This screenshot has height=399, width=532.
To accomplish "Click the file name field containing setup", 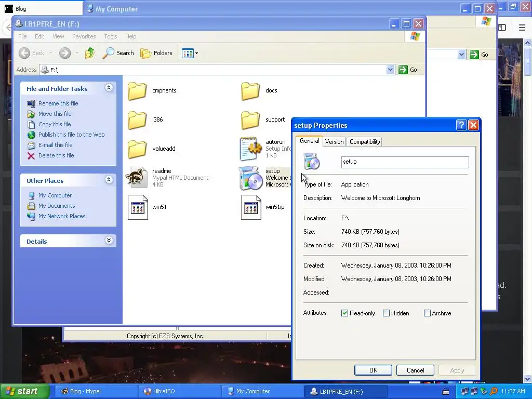I will pyautogui.click(x=405, y=162).
